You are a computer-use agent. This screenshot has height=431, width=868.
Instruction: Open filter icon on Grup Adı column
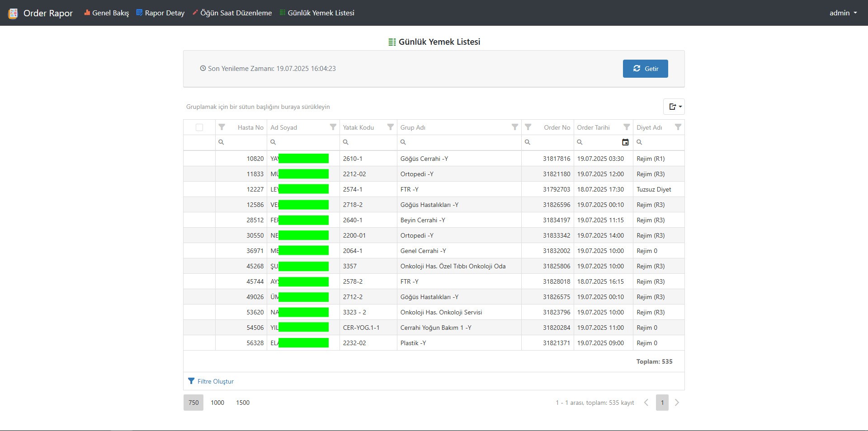click(x=514, y=127)
